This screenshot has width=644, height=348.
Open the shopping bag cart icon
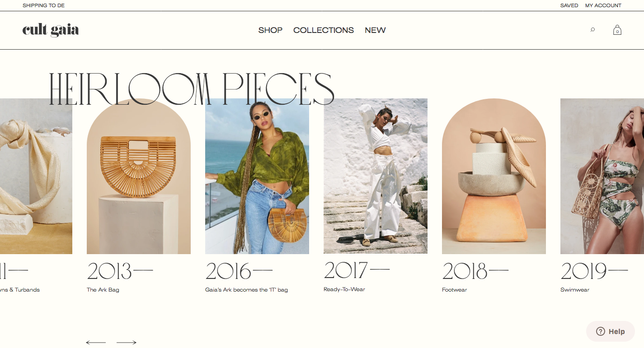pos(617,30)
